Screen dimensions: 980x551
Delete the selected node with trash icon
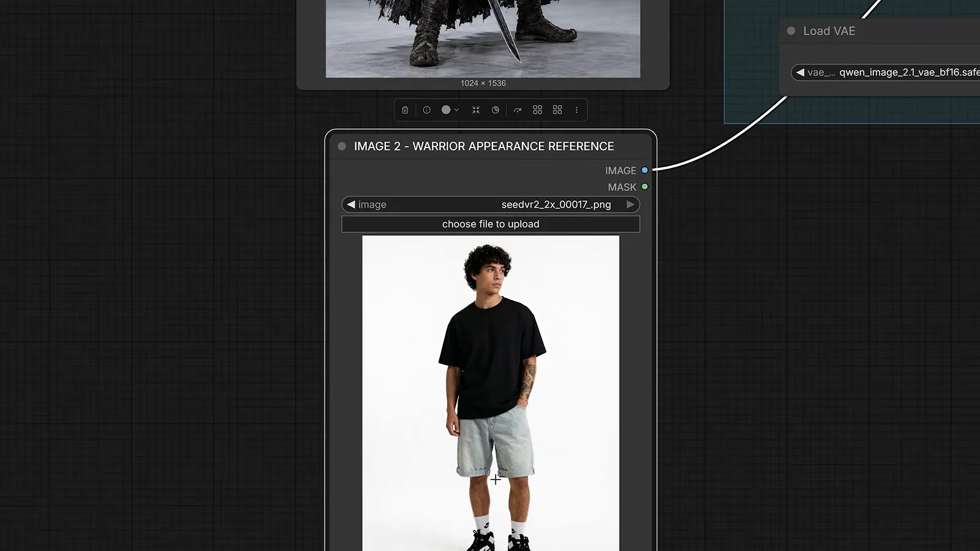pyautogui.click(x=405, y=110)
